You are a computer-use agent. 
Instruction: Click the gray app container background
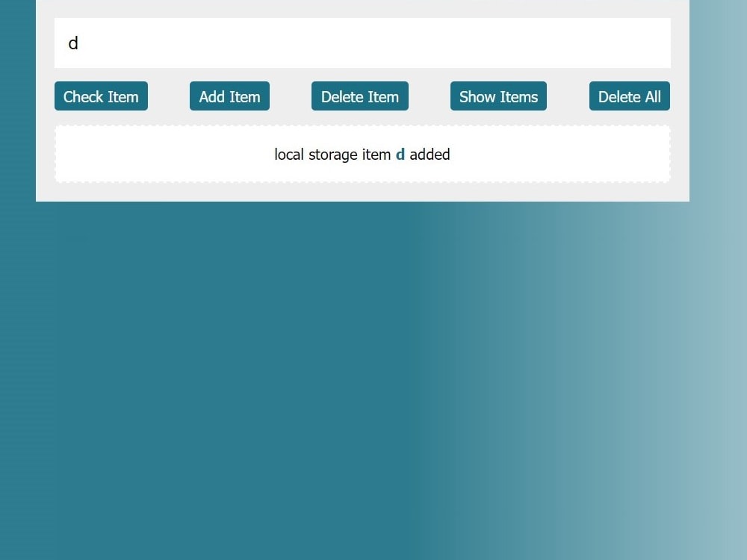click(x=362, y=193)
